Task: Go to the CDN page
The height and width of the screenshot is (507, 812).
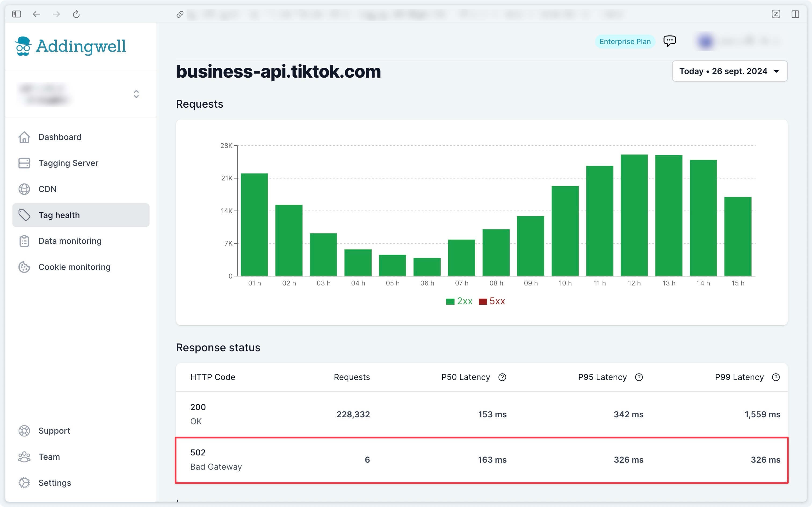Action: coord(81,189)
